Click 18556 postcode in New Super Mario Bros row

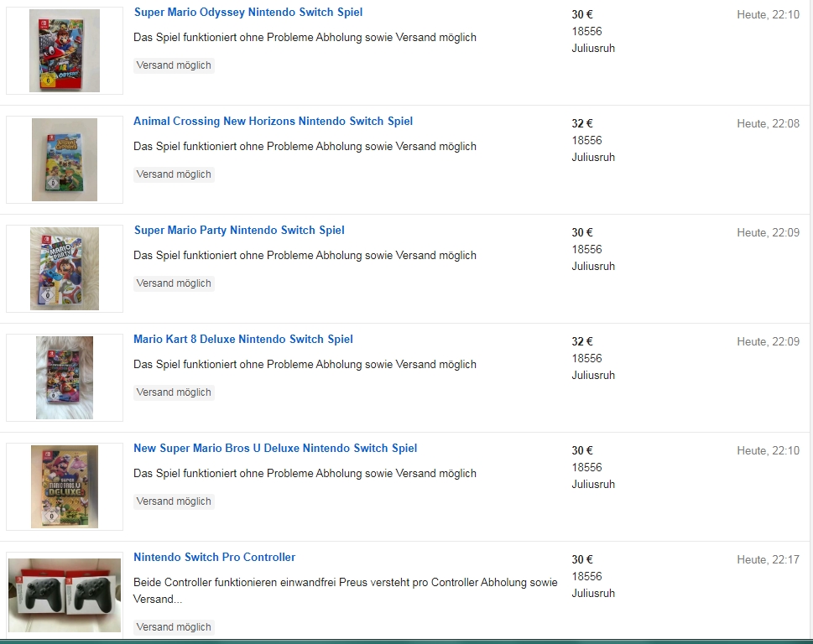point(587,467)
